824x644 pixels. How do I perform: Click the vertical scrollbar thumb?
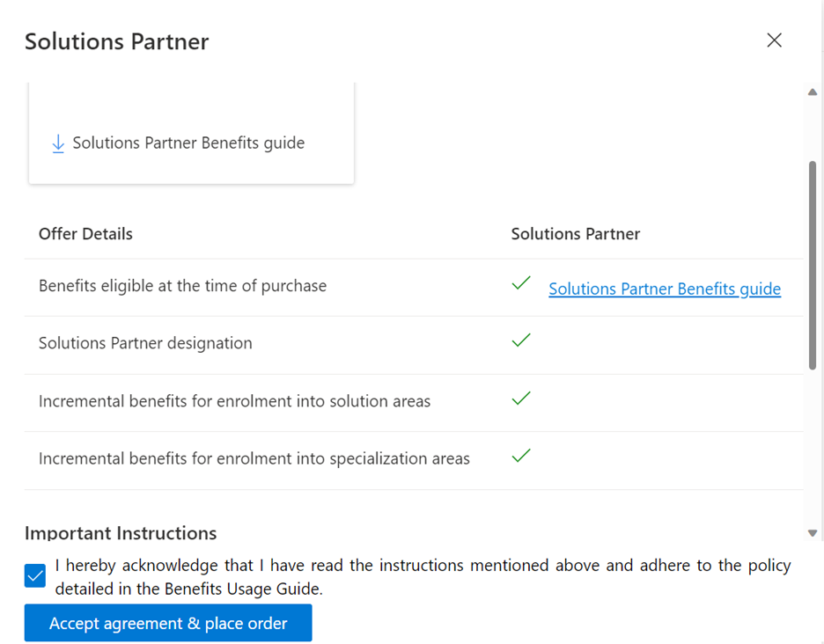813,264
